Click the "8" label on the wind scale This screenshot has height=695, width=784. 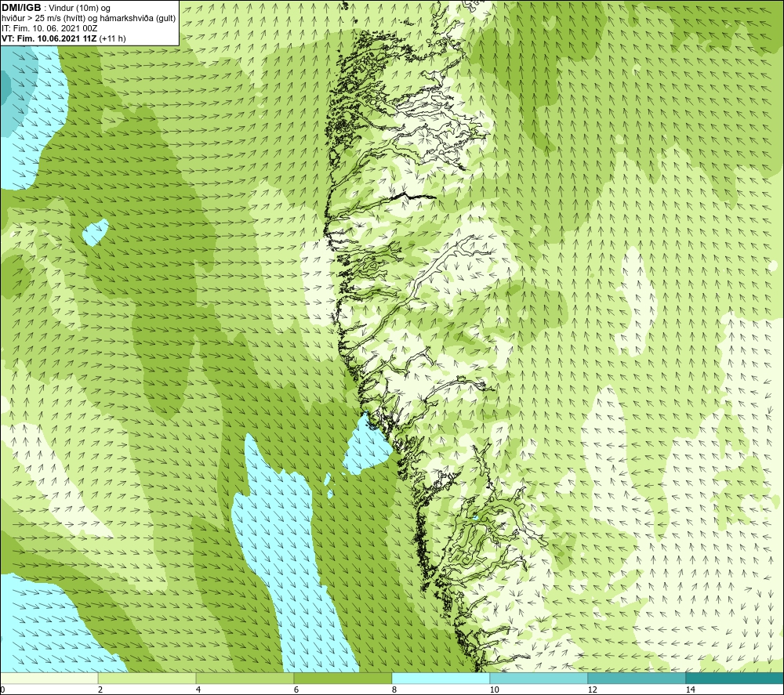[394, 690]
